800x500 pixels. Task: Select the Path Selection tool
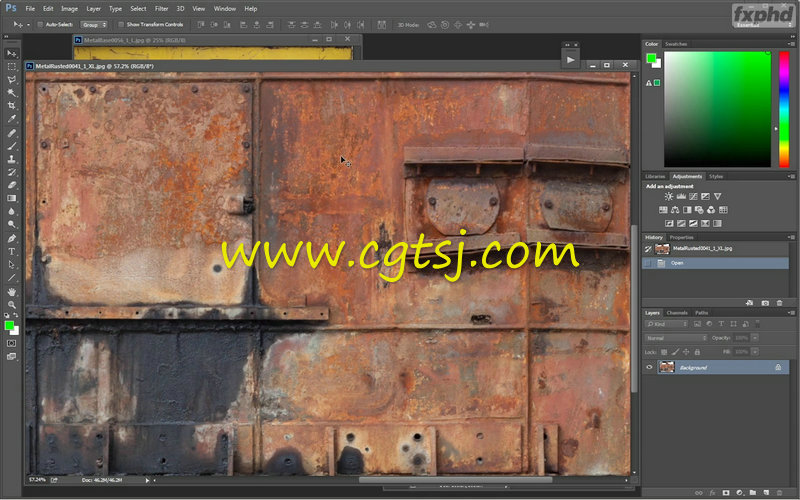[11, 264]
